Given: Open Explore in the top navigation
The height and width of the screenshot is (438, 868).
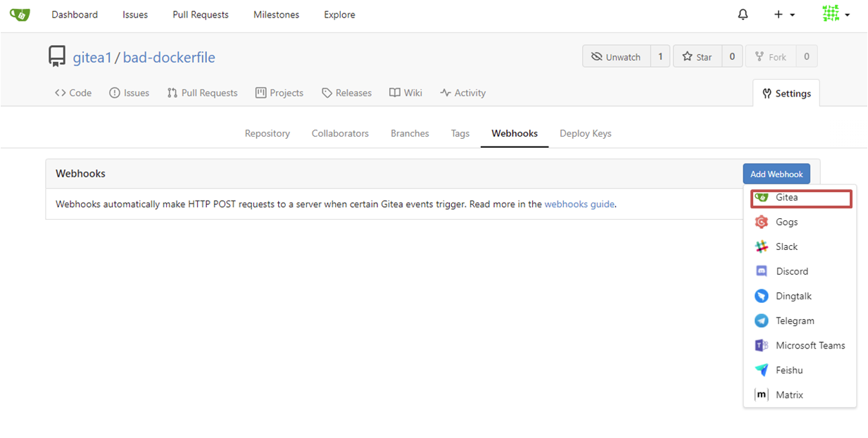Looking at the screenshot, I should [x=339, y=15].
